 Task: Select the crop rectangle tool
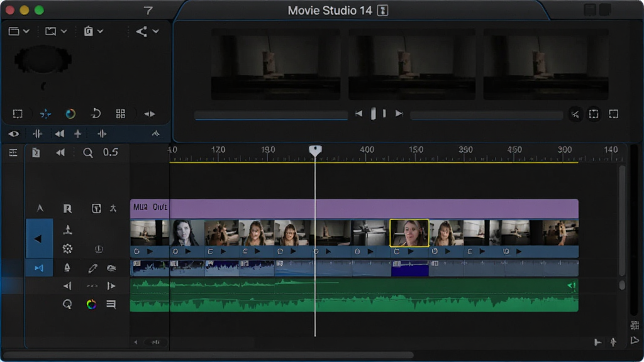18,114
